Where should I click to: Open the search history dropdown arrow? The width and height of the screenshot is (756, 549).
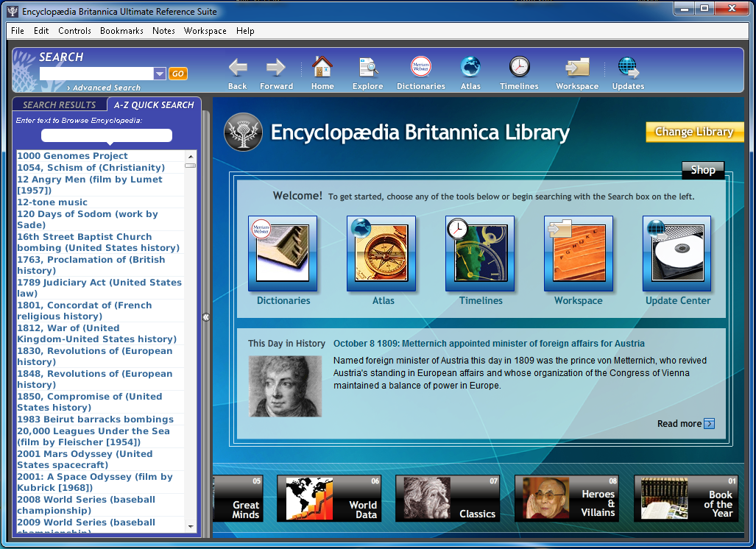(160, 74)
